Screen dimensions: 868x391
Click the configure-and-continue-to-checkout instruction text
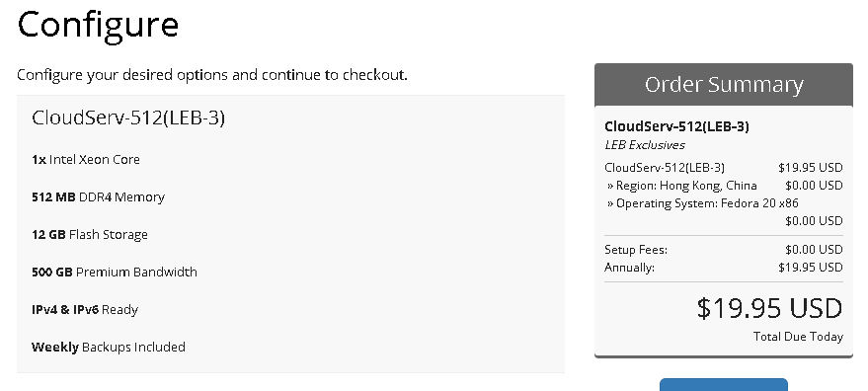point(212,75)
